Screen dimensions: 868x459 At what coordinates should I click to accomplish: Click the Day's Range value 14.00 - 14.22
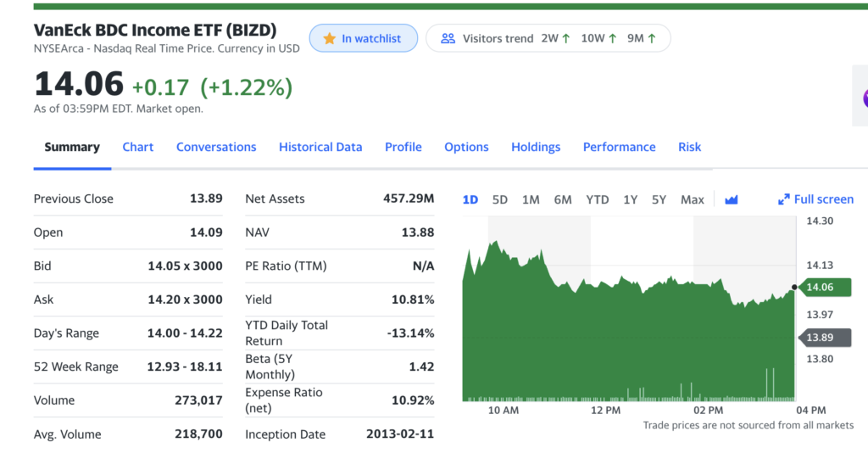pos(185,333)
